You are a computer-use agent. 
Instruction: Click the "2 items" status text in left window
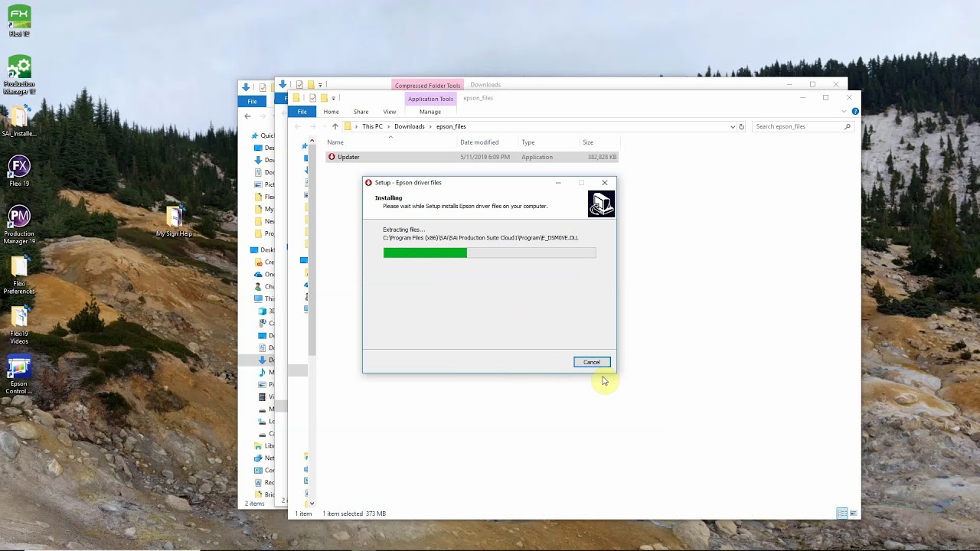[x=255, y=504]
